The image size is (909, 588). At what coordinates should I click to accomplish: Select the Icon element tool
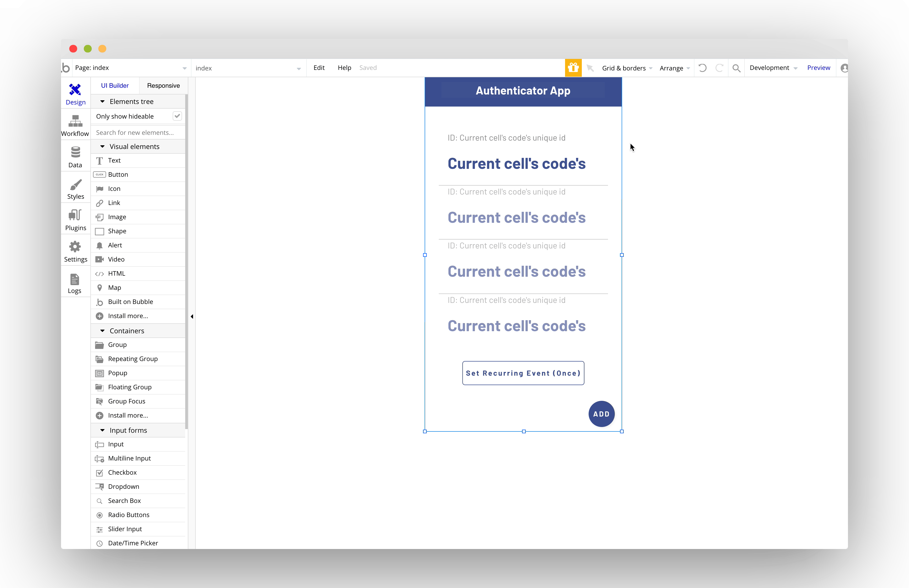tap(138, 188)
